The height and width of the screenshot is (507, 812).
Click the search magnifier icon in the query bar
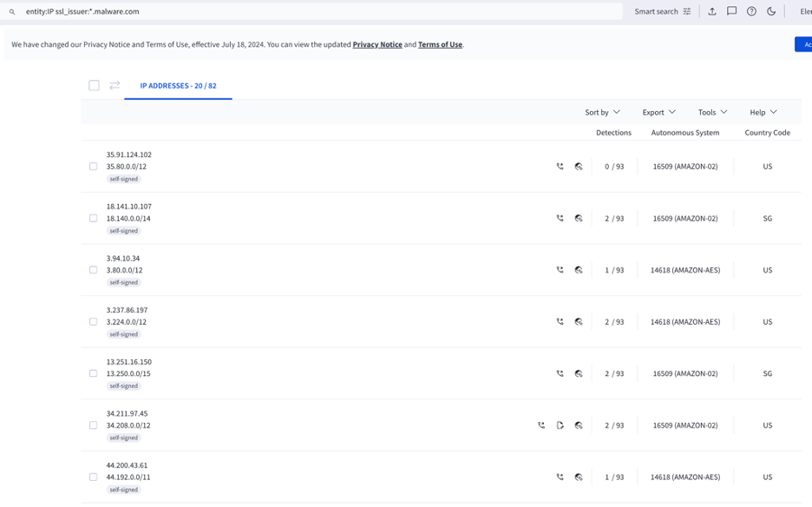point(12,11)
